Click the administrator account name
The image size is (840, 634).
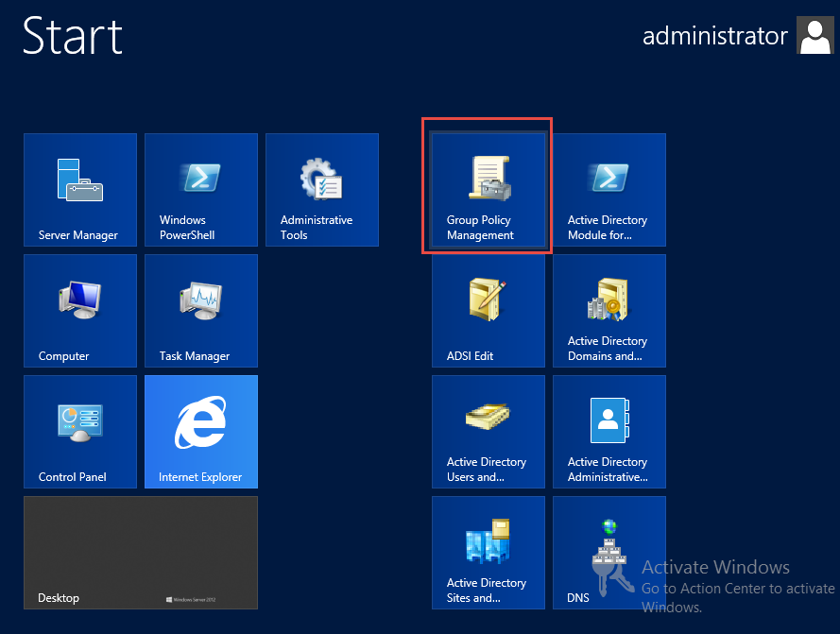point(714,36)
